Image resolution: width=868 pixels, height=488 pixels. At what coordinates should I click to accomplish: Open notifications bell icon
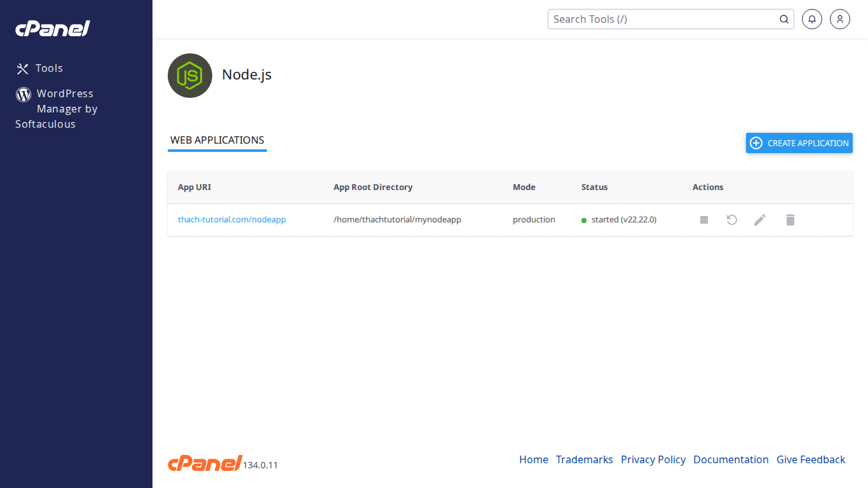click(812, 19)
